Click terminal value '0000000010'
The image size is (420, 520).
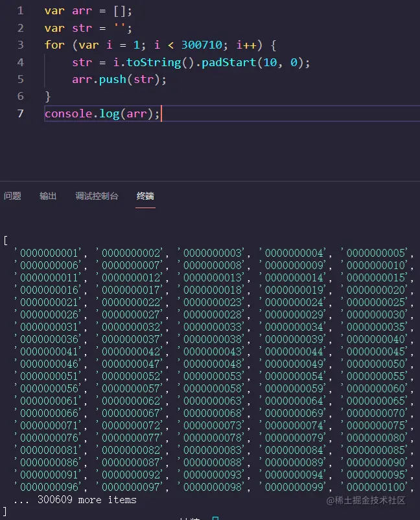tap(375, 265)
